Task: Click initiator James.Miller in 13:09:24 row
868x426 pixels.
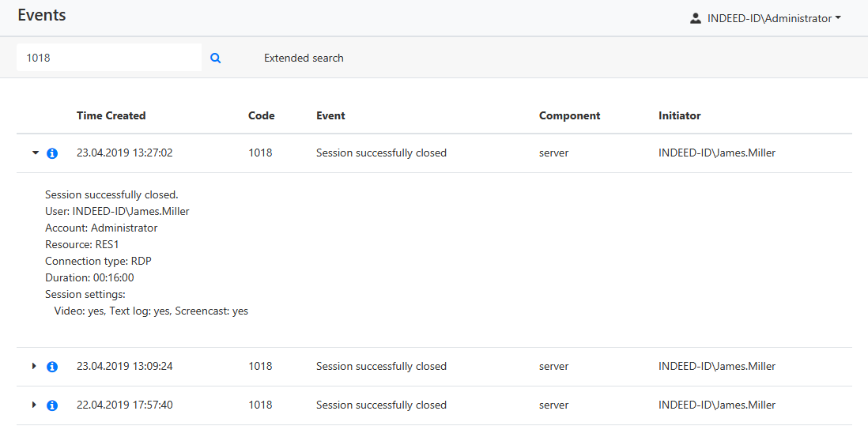Action: [x=716, y=366]
